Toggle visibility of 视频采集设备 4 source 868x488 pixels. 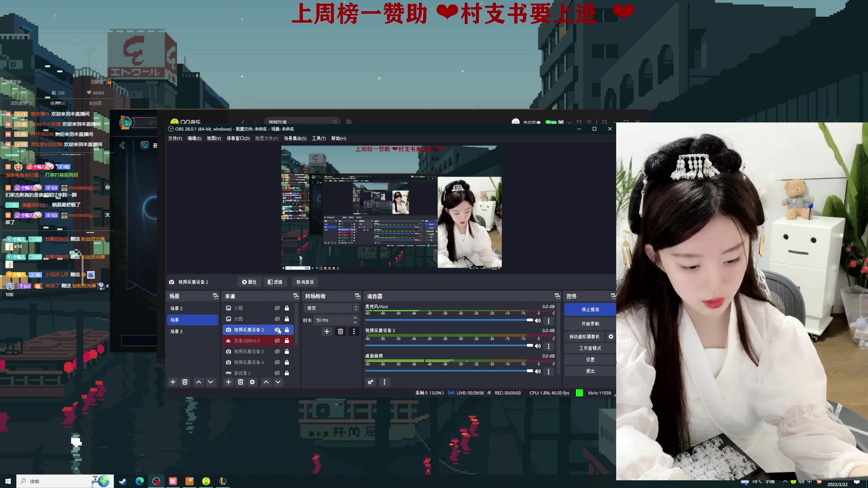(277, 362)
